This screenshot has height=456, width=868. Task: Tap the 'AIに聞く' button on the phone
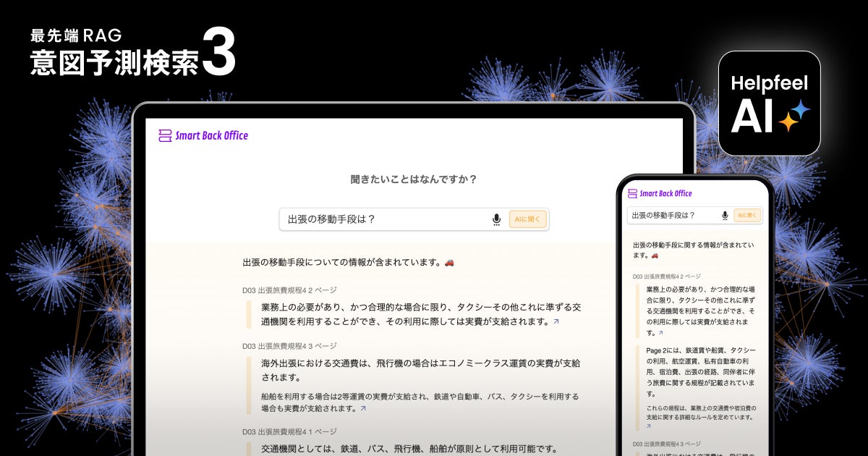tap(747, 215)
